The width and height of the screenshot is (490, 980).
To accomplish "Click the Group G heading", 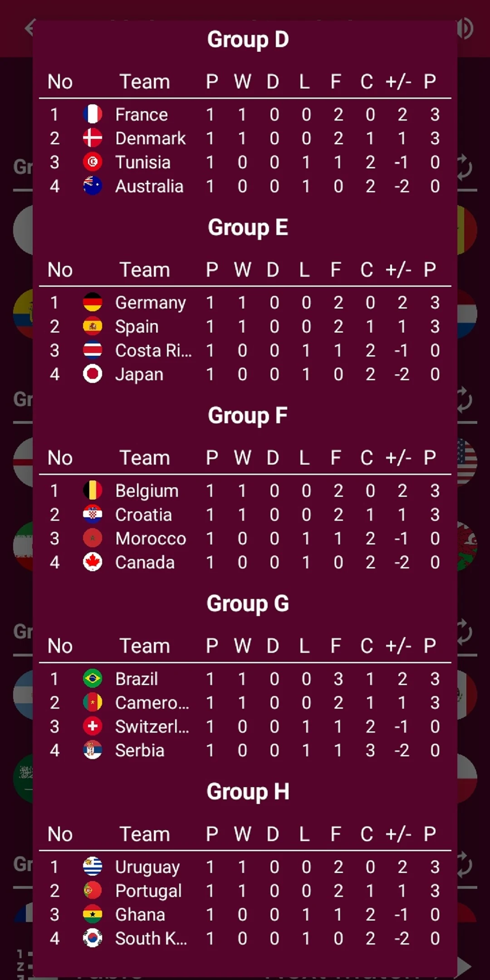I will (x=248, y=603).
